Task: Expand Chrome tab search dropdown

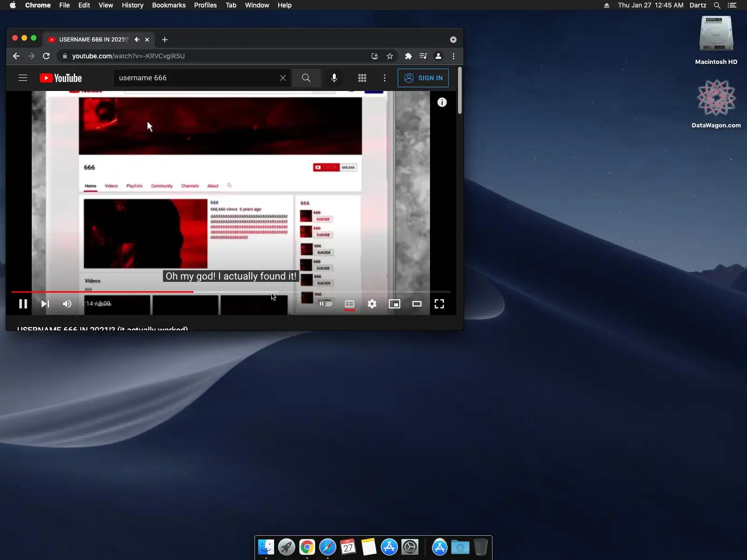Action: (x=453, y=40)
